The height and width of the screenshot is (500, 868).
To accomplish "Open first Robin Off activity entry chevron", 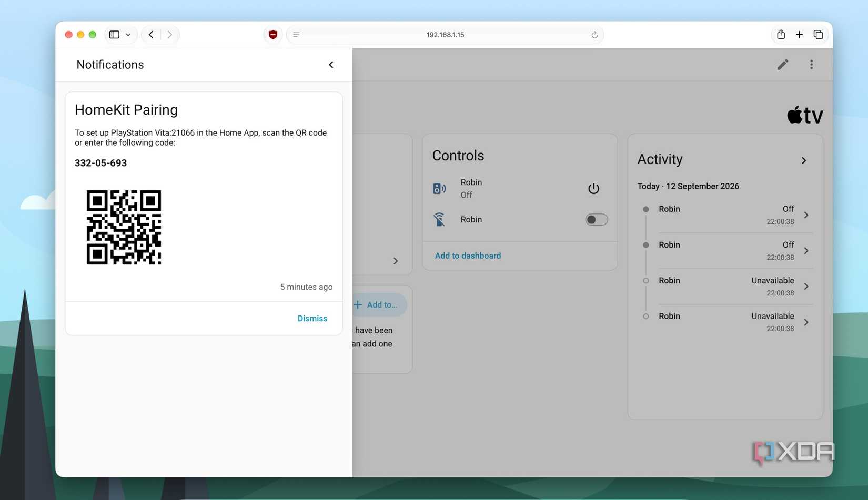I will pyautogui.click(x=806, y=215).
